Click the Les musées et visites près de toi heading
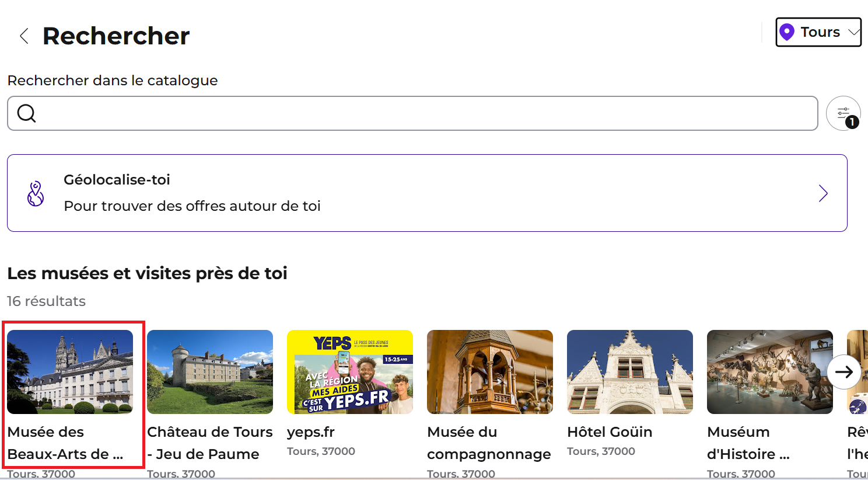 tap(147, 273)
